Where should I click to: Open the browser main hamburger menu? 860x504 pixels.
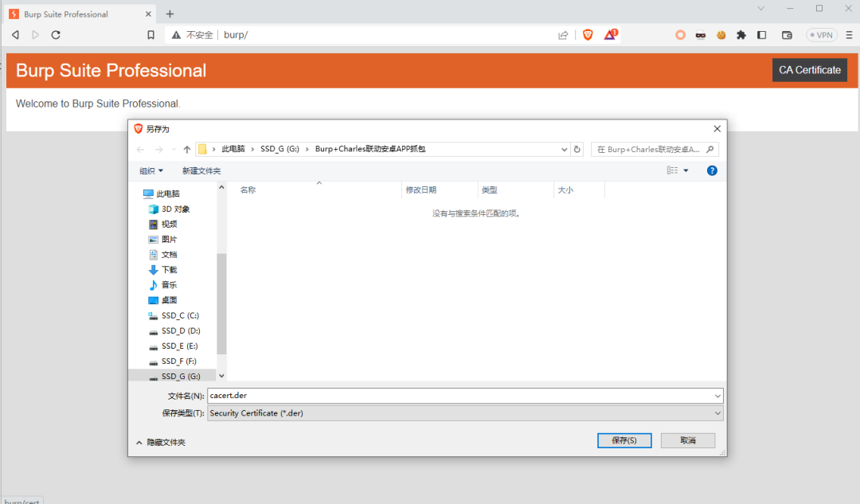pyautogui.click(x=849, y=35)
